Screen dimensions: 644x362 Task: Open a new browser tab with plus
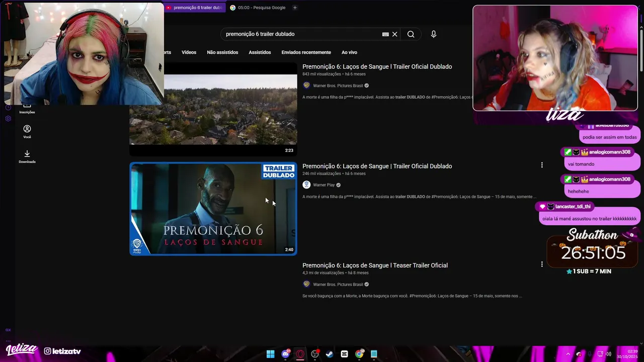tap(295, 8)
